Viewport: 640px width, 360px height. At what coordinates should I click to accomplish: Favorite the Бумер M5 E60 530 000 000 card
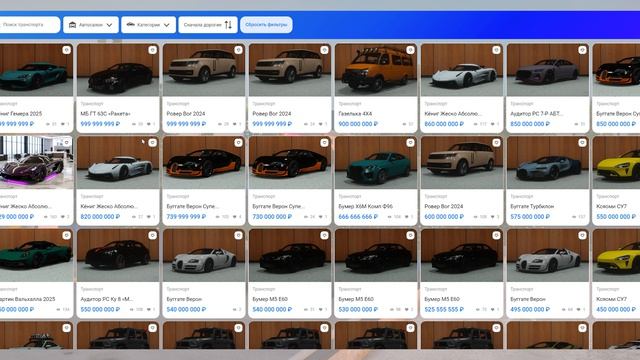[410, 235]
